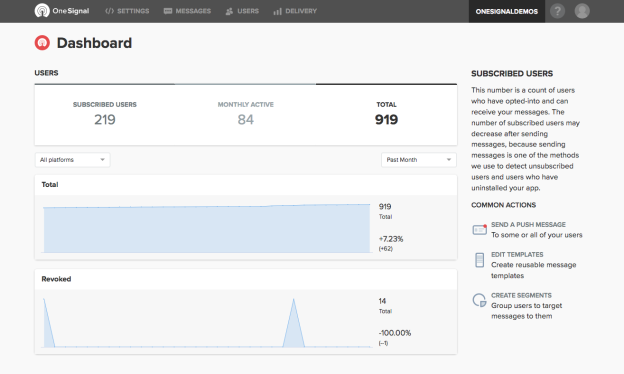
Task: Click the spike in the Revoked chart
Action: (294, 322)
